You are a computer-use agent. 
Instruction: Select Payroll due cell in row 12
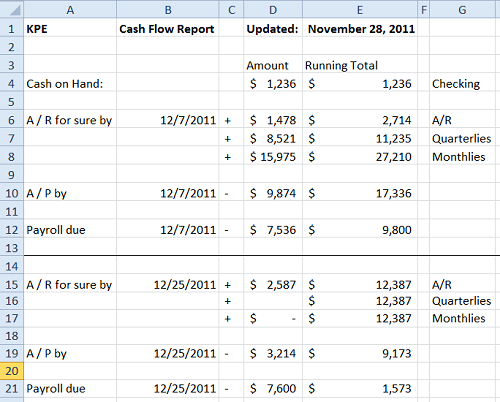pos(70,230)
